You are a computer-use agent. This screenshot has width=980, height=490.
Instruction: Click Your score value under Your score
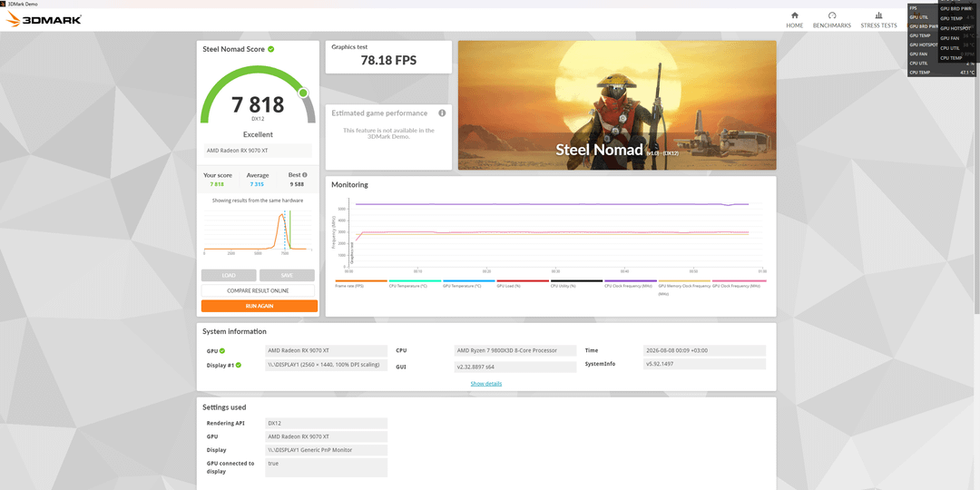pos(217,184)
